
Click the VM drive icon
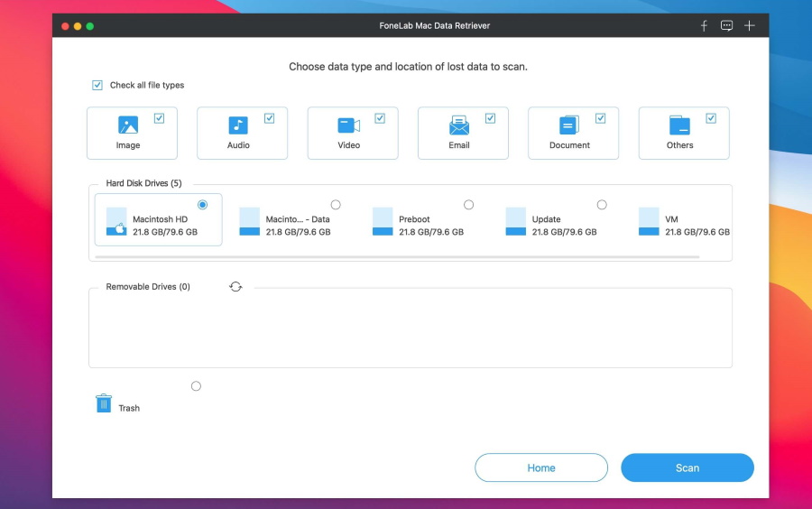649,221
